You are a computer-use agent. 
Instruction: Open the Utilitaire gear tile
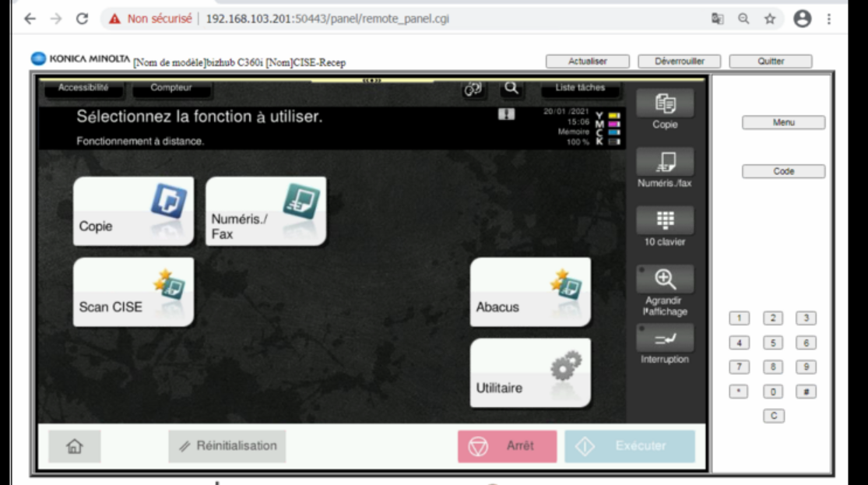(530, 373)
